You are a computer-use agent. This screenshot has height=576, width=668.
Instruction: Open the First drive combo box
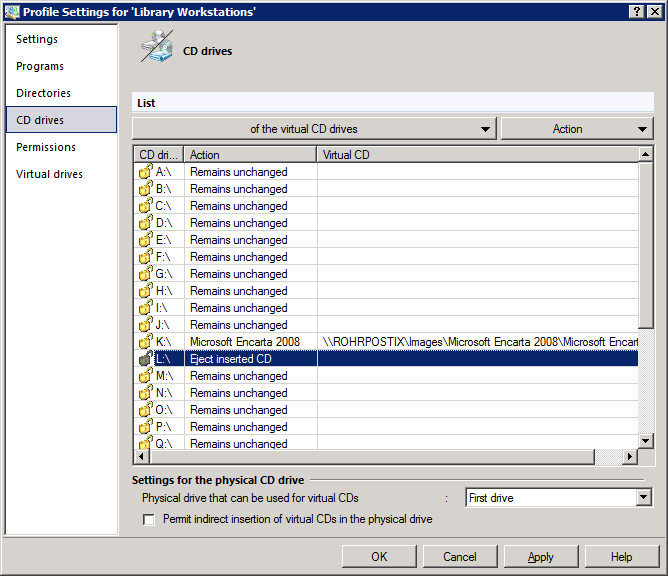tap(559, 497)
